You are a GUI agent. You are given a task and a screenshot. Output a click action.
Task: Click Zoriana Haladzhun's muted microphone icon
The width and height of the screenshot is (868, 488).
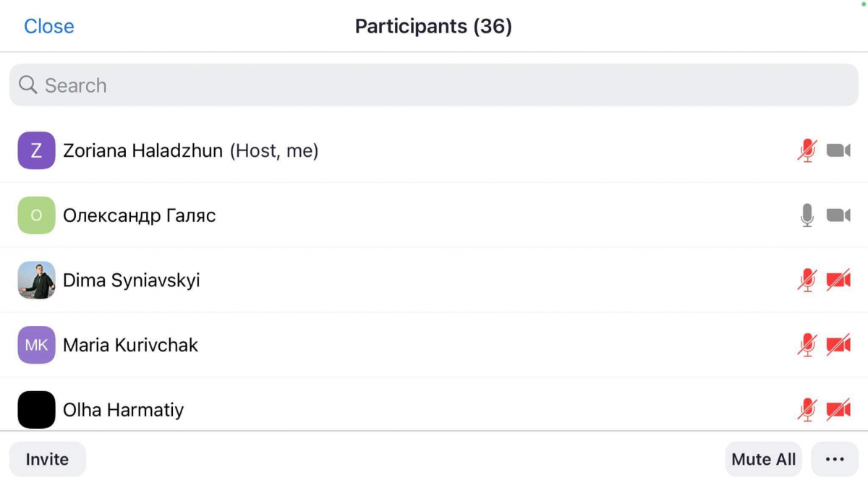click(807, 150)
